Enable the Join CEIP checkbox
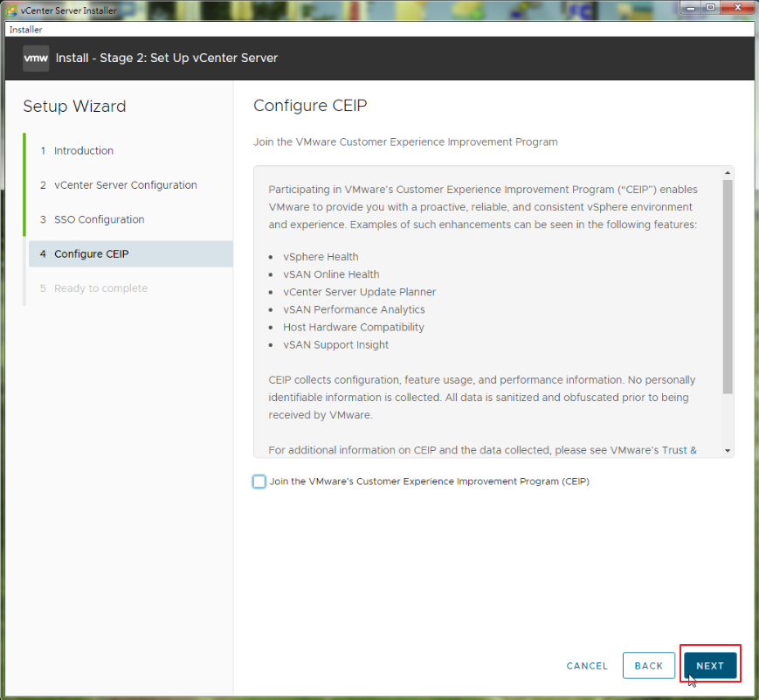 click(259, 481)
